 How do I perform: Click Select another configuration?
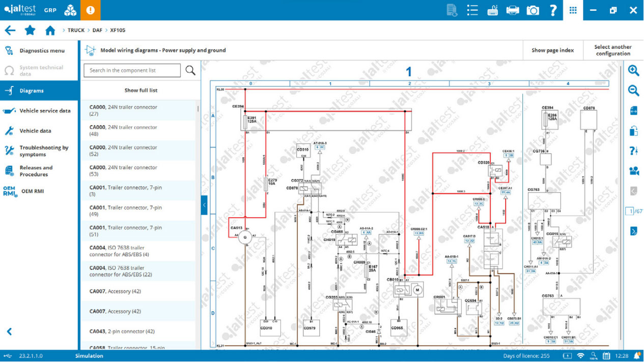tap(613, 50)
